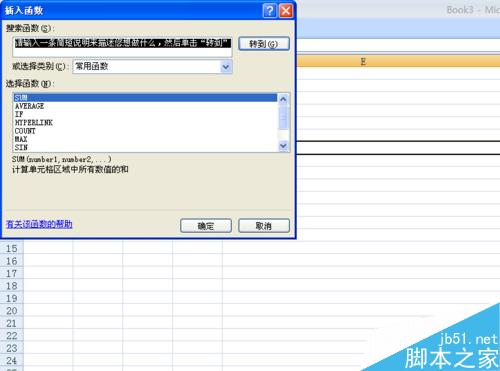Select row 22 header

12,336
